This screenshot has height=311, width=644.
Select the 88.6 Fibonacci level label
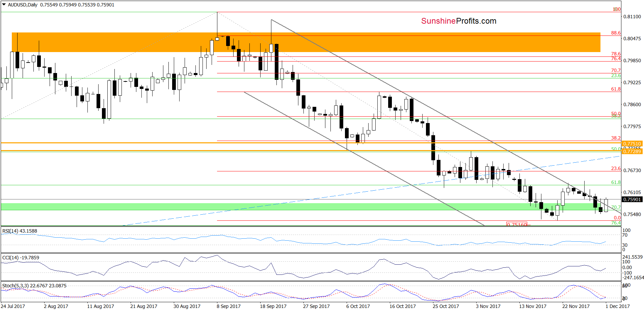(616, 33)
